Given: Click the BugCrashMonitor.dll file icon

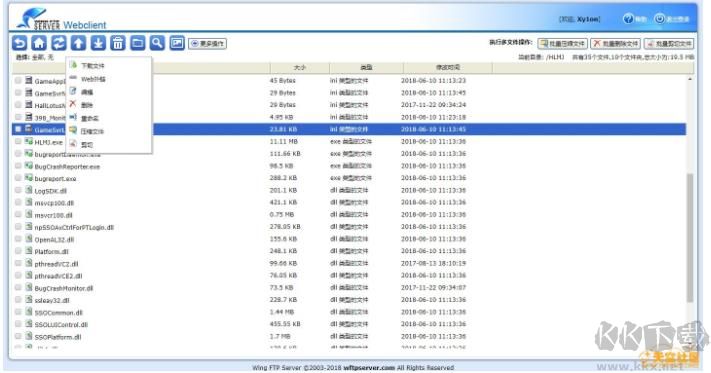Looking at the screenshot, I should (29, 287).
